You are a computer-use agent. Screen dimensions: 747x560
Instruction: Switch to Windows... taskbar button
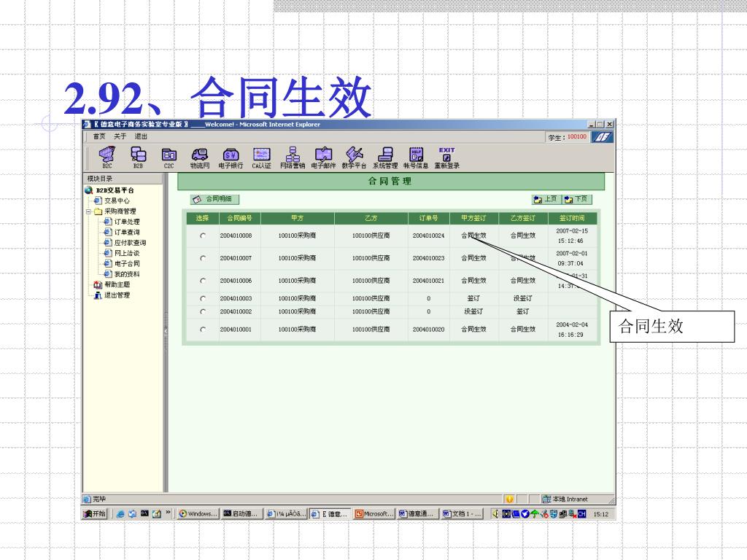pos(198,514)
